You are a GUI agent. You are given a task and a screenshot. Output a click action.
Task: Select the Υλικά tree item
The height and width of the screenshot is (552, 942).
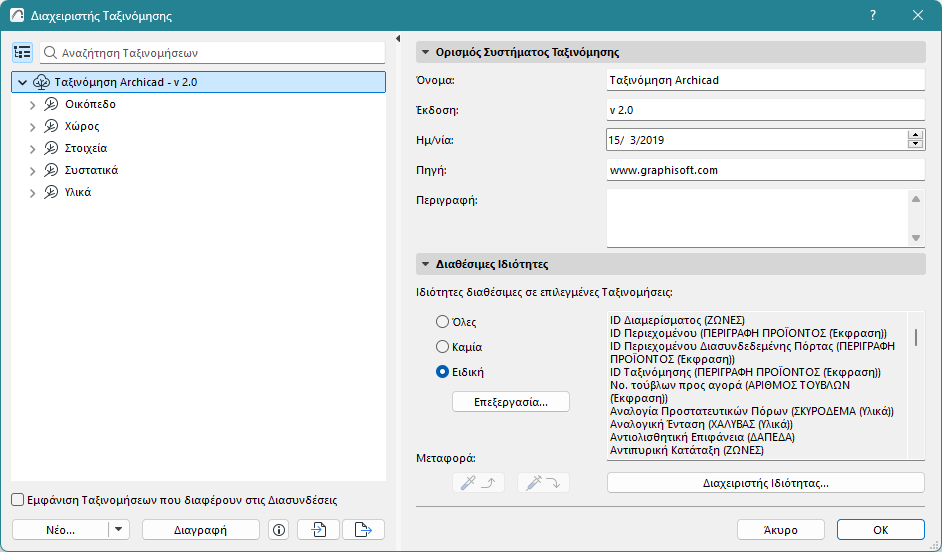pos(78,192)
